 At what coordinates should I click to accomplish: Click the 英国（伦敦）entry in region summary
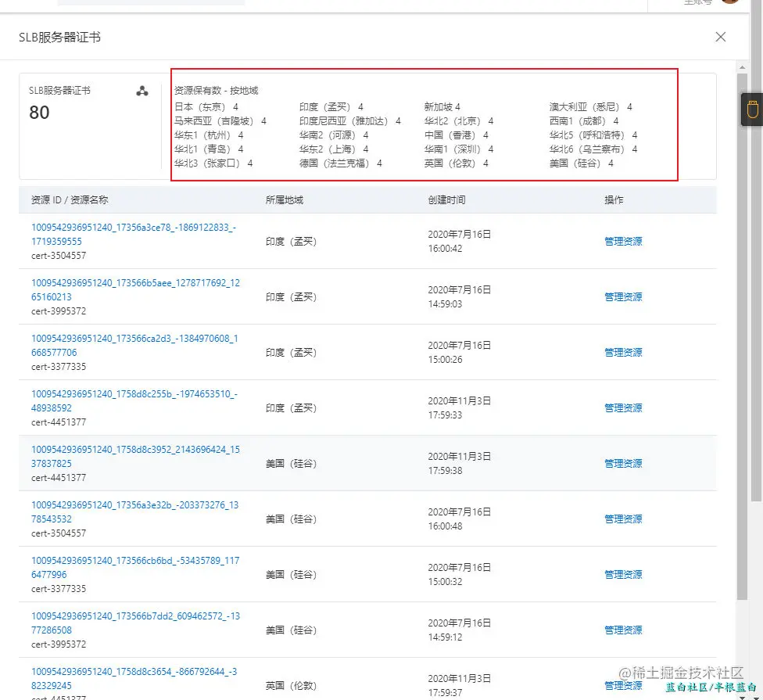(456, 163)
